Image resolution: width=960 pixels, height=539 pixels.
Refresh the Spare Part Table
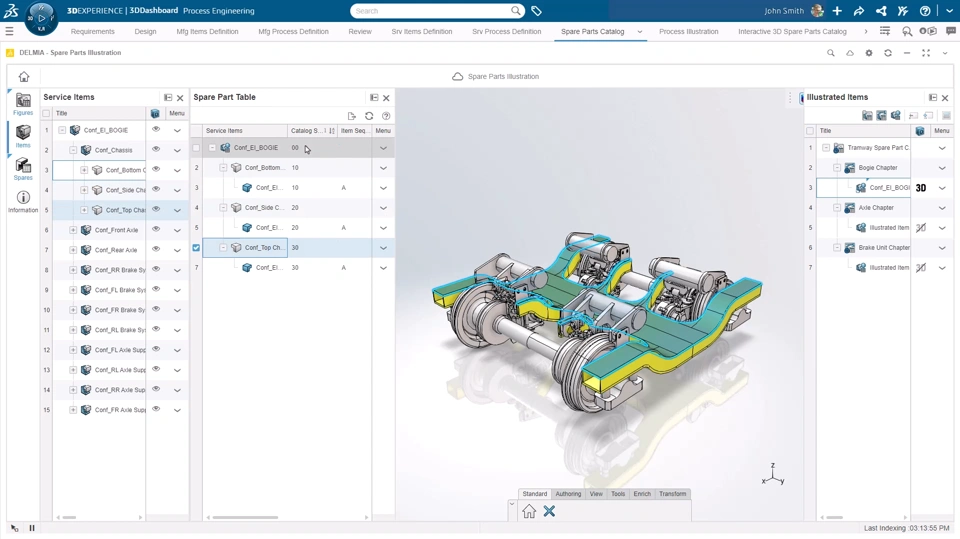pyautogui.click(x=369, y=116)
